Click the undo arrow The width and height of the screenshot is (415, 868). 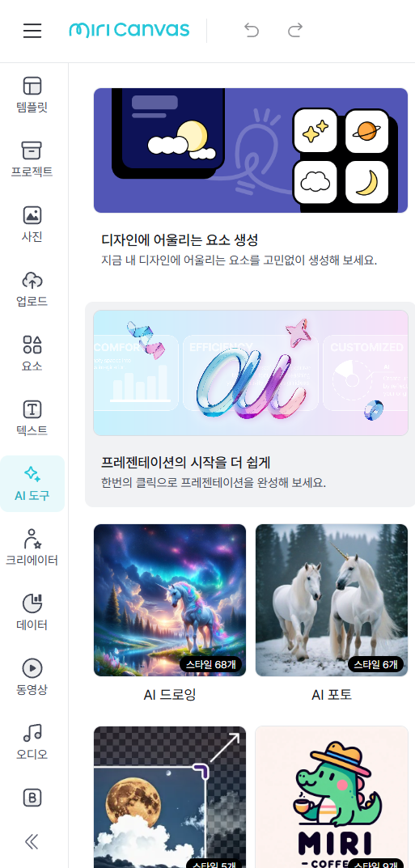[x=252, y=30]
